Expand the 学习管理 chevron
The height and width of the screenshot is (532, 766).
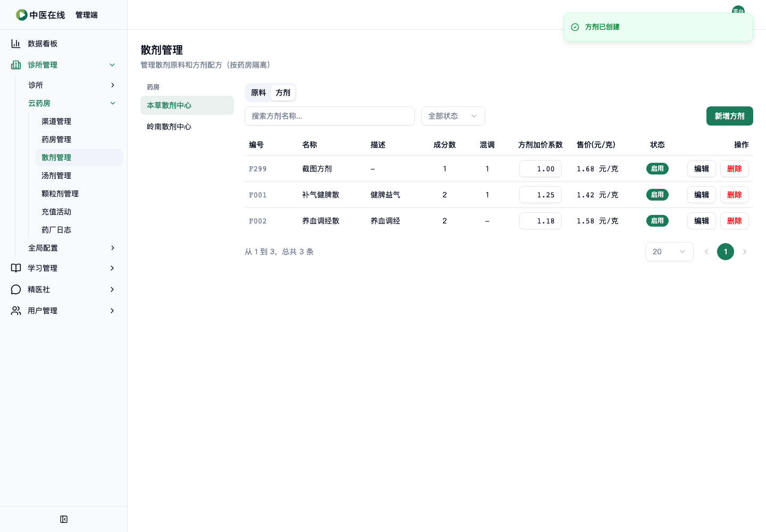click(x=112, y=268)
